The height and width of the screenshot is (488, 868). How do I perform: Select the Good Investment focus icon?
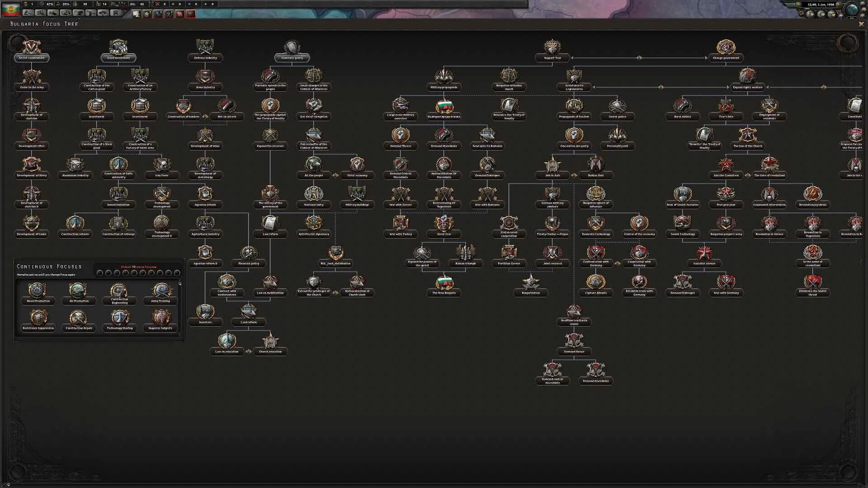(x=118, y=47)
